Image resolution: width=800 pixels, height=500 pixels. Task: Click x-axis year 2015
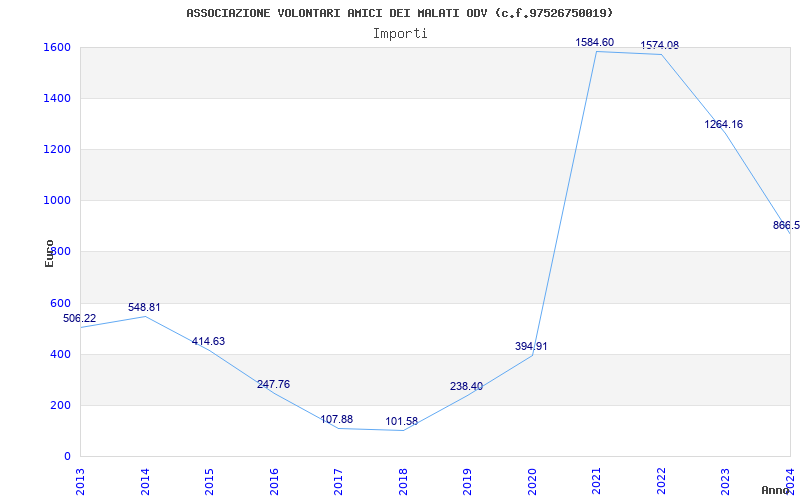coord(209,481)
